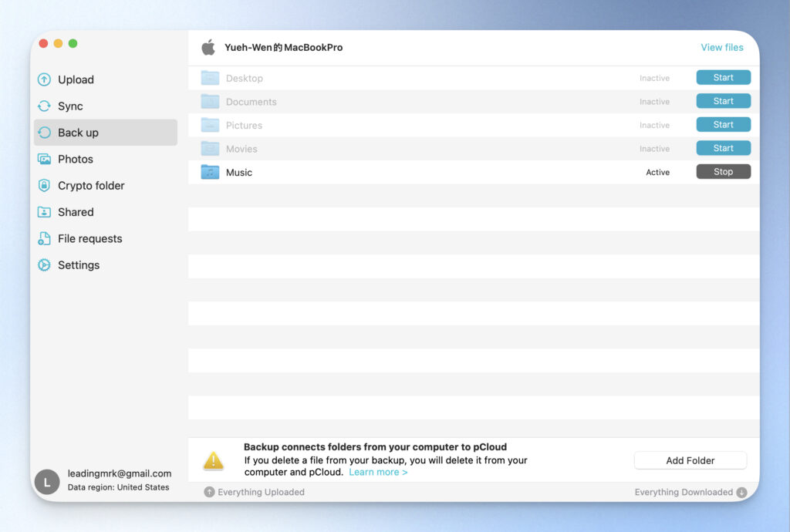Click the Inactive status of Documents
790x532 pixels.
[x=654, y=102]
